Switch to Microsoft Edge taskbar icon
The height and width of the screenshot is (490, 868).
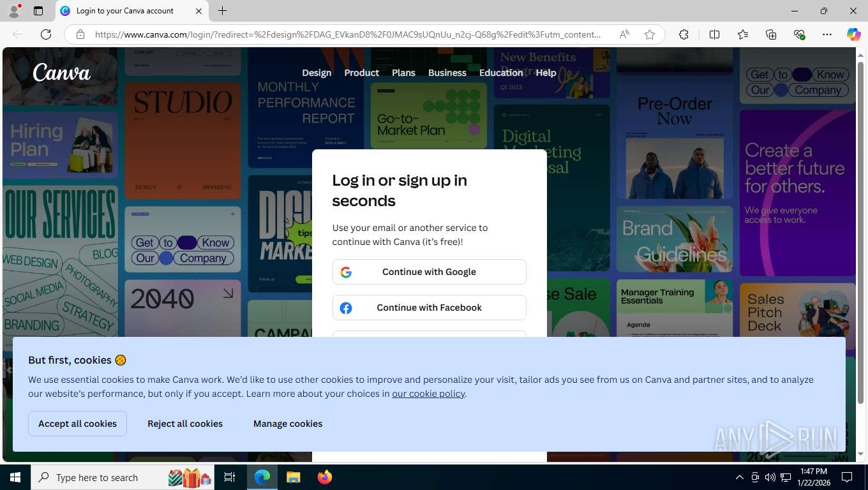click(x=262, y=477)
